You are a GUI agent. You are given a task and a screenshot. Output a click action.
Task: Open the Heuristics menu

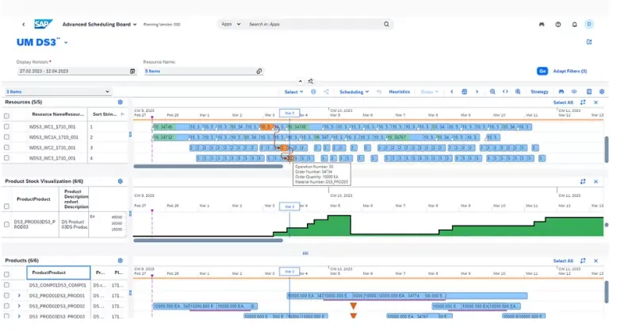(x=399, y=92)
